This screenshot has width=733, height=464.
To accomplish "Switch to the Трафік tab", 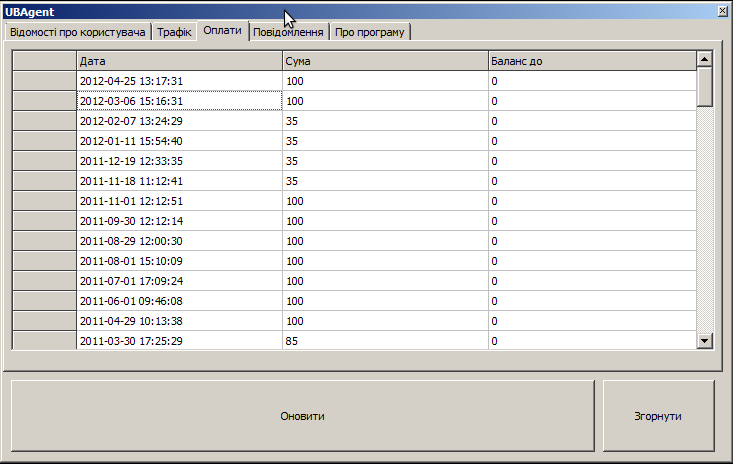I will pos(174,33).
